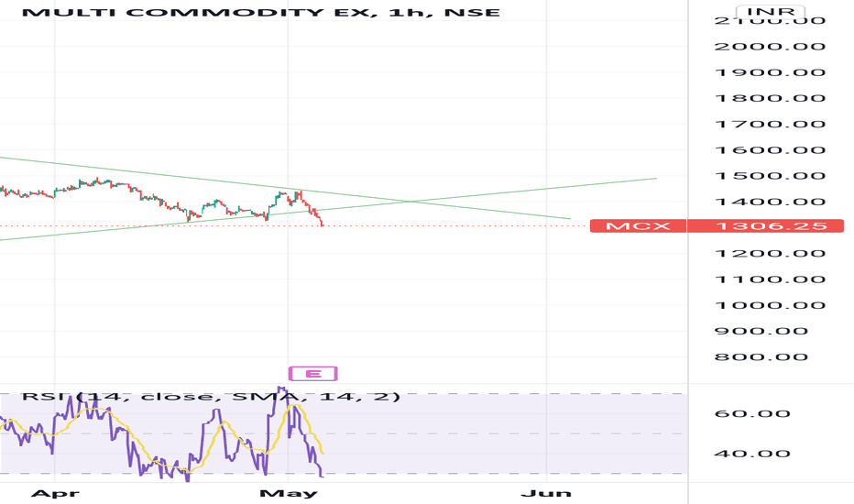Viewport: 854px width, 504px height.
Task: Click the 1800.00 price axis label
Action: (x=770, y=99)
